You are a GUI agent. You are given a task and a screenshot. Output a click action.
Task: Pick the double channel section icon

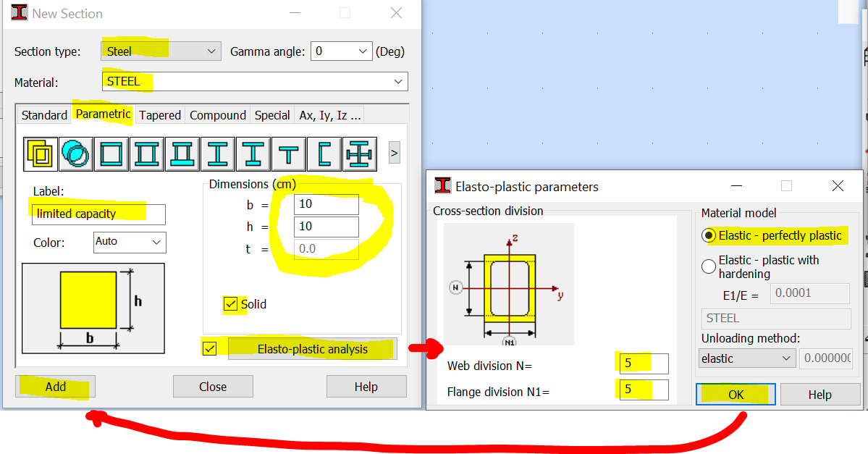(x=147, y=153)
